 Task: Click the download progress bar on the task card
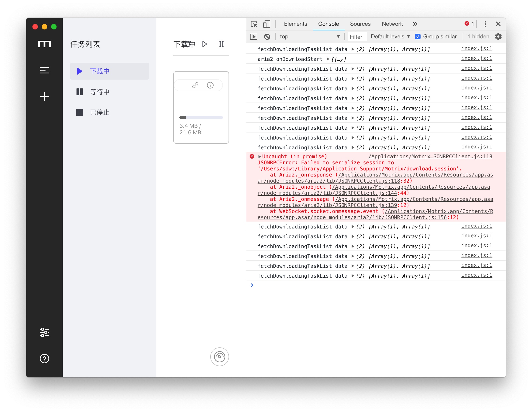[201, 118]
